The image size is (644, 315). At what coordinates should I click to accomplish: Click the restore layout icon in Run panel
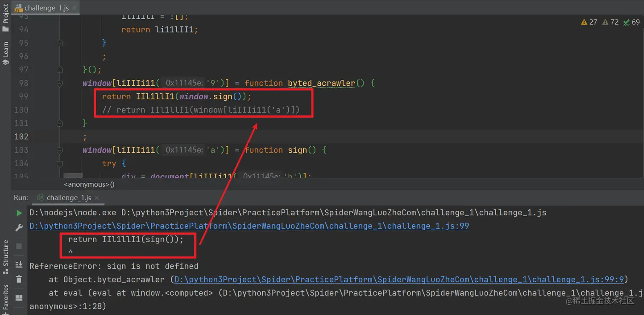coord(19,298)
